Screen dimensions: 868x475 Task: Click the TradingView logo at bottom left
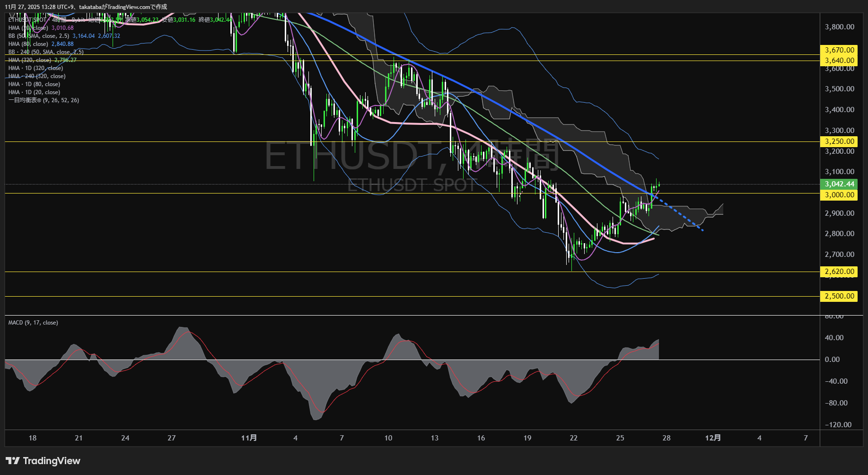pos(43,460)
